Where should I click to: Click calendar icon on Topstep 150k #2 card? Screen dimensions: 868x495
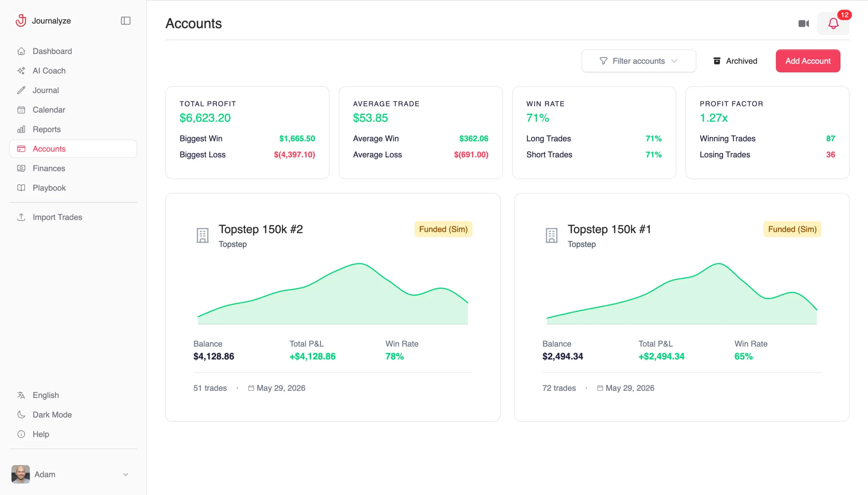click(x=251, y=388)
